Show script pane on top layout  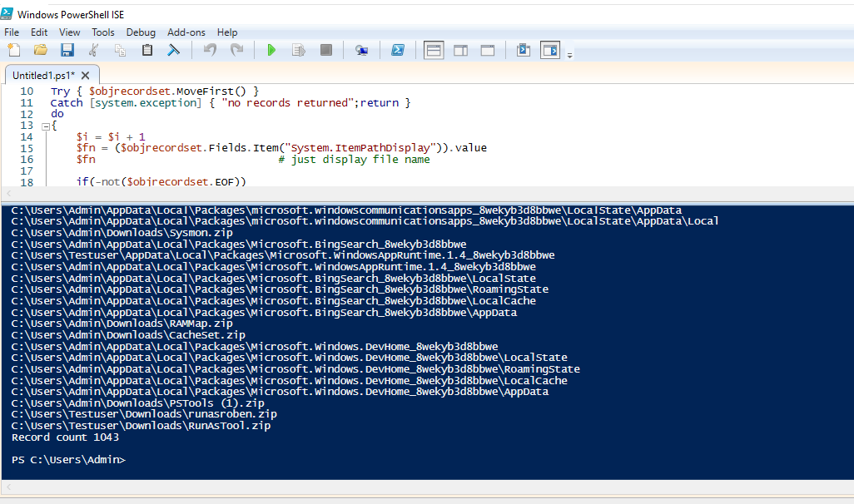[434, 51]
